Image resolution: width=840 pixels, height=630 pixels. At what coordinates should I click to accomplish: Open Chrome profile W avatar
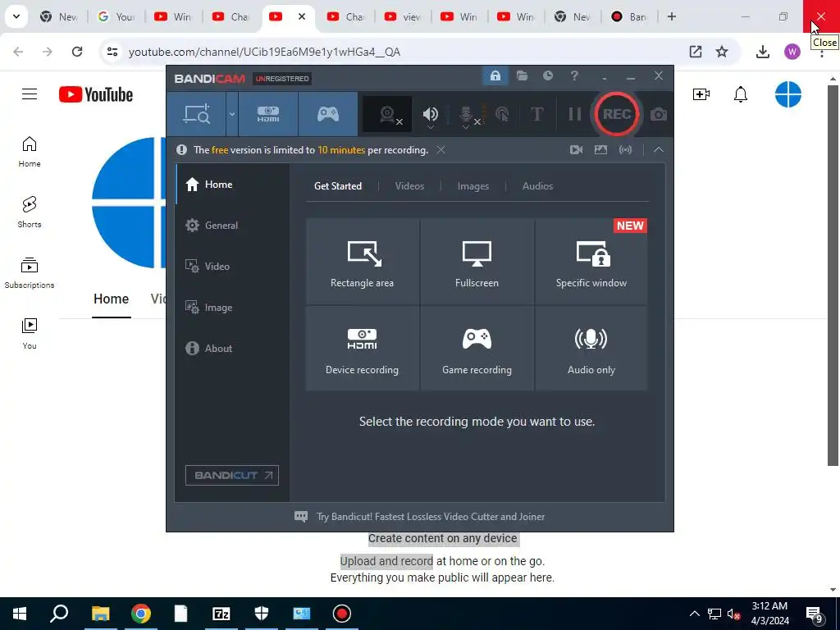[x=792, y=52]
